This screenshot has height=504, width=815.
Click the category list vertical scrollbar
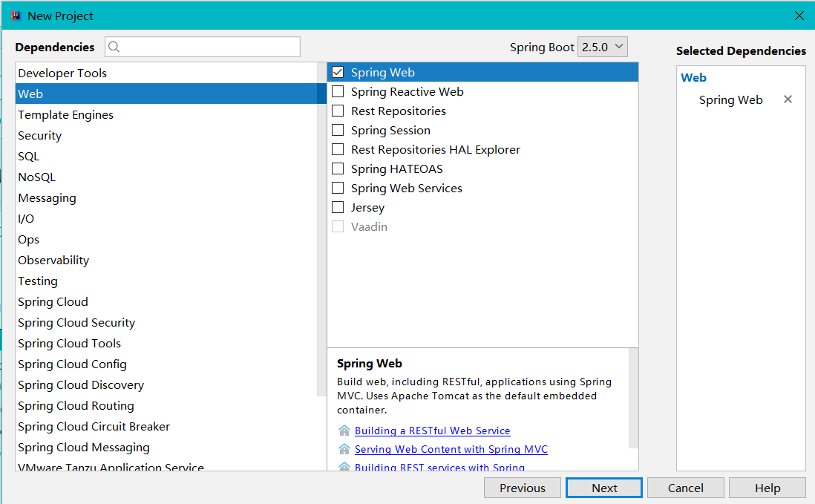click(321, 229)
